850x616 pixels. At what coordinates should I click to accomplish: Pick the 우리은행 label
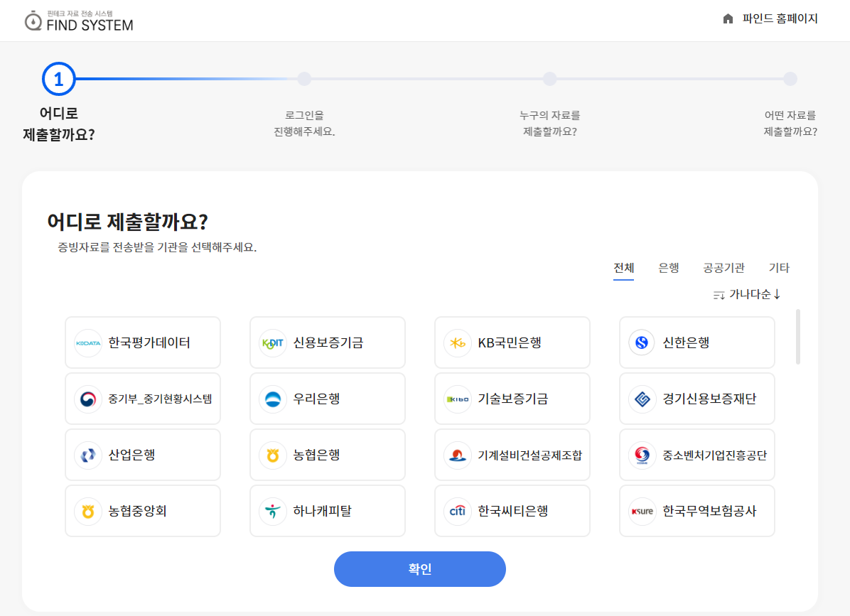pyautogui.click(x=316, y=399)
